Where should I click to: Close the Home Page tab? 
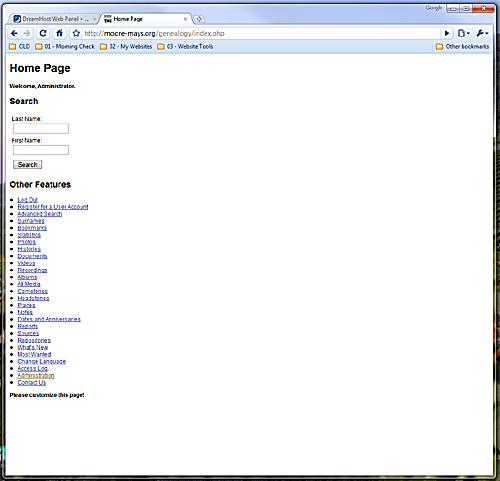point(185,19)
